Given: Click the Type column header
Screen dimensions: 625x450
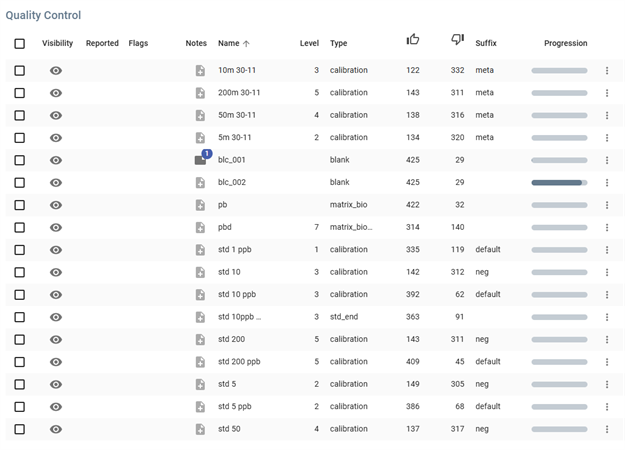Looking at the screenshot, I should [x=339, y=44].
